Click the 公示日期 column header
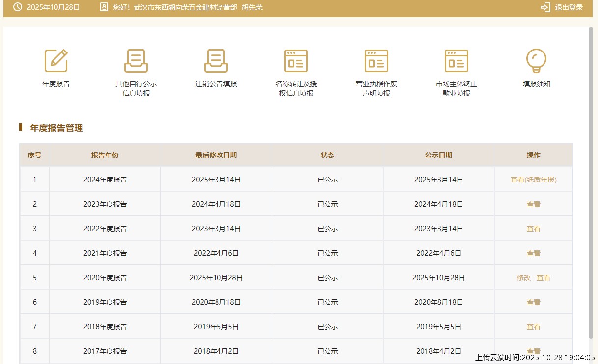598x364 pixels. pos(438,155)
